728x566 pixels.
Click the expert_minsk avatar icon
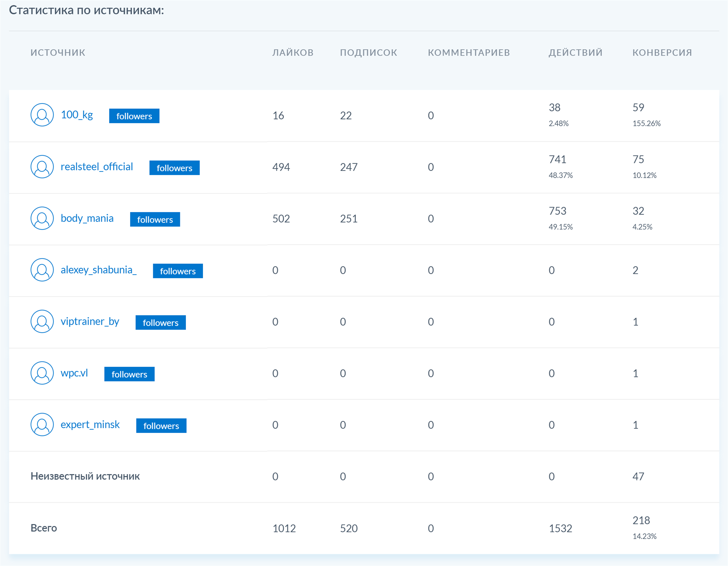[42, 425]
